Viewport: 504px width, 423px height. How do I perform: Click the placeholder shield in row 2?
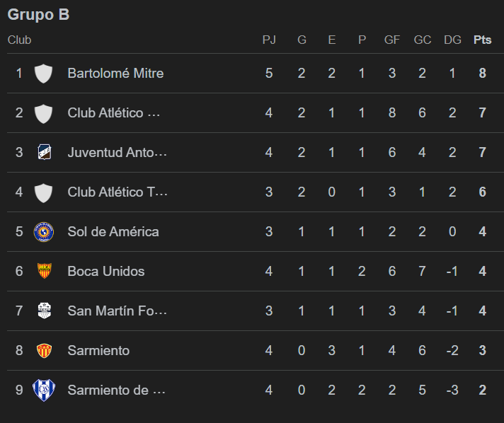point(44,113)
